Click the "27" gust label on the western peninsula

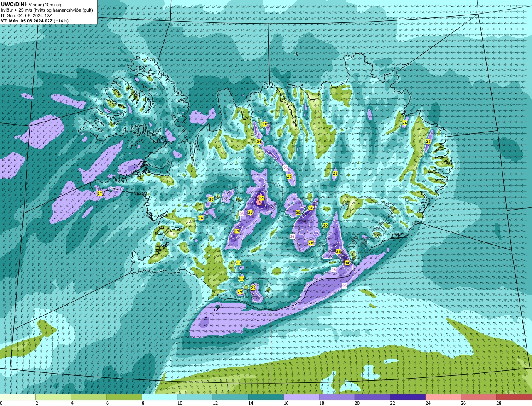[x=100, y=193]
